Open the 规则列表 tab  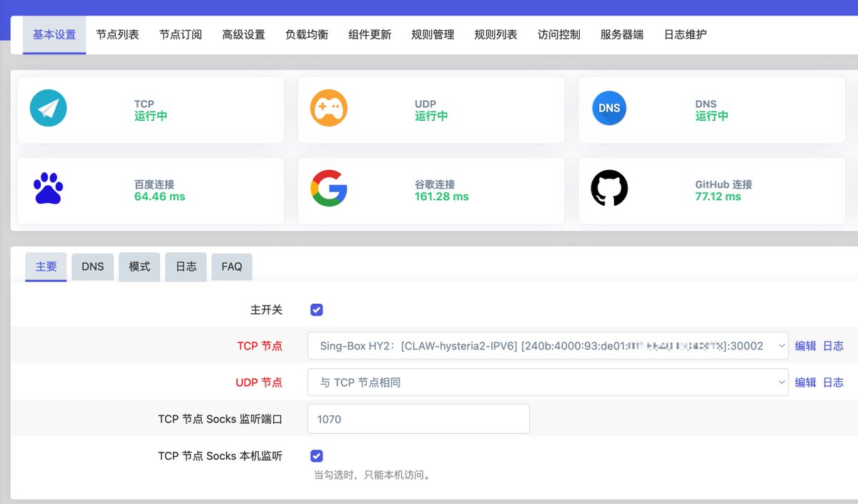click(x=495, y=34)
